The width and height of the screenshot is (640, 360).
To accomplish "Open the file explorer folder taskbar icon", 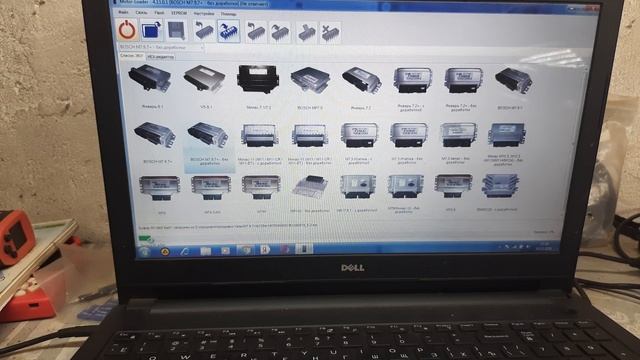I will click(x=205, y=251).
